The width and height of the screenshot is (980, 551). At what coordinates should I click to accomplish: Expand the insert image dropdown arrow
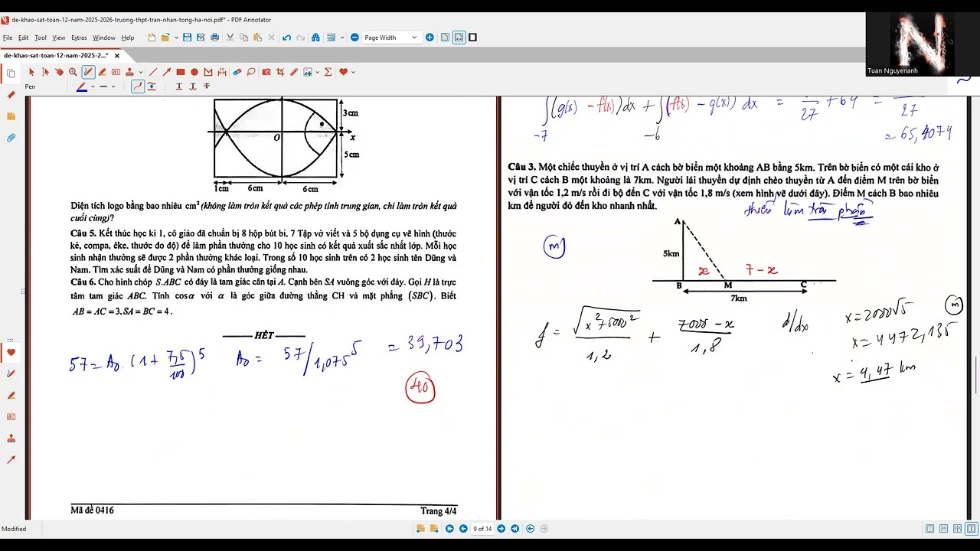(316, 72)
